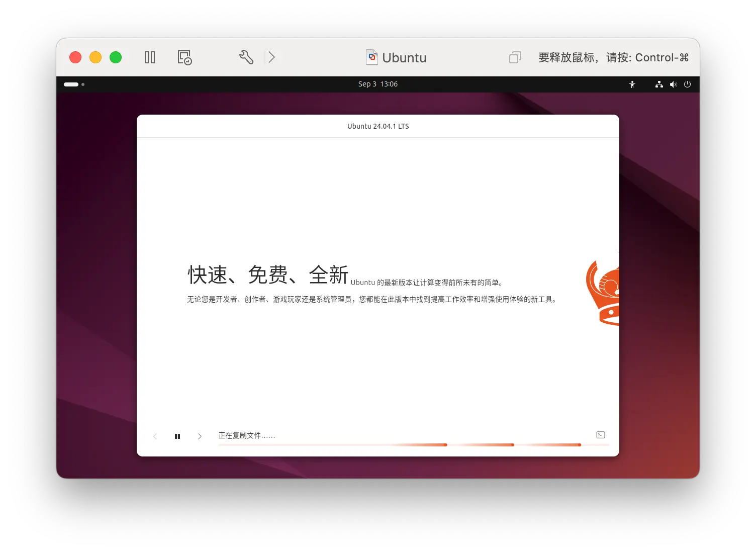Click the orange crown mascot image
The height and width of the screenshot is (553, 756).
[x=603, y=293]
